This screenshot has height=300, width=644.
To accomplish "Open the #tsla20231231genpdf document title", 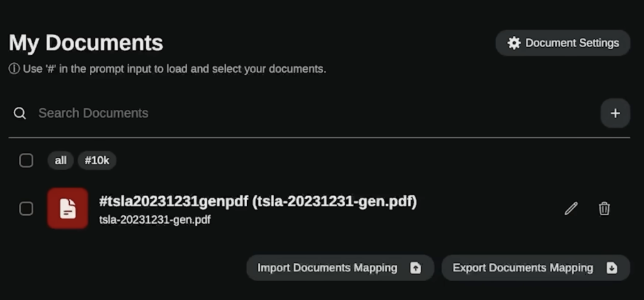I will [x=258, y=201].
